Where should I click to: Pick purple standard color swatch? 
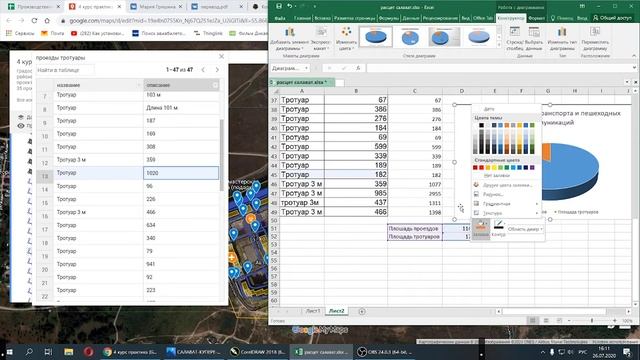point(532,167)
